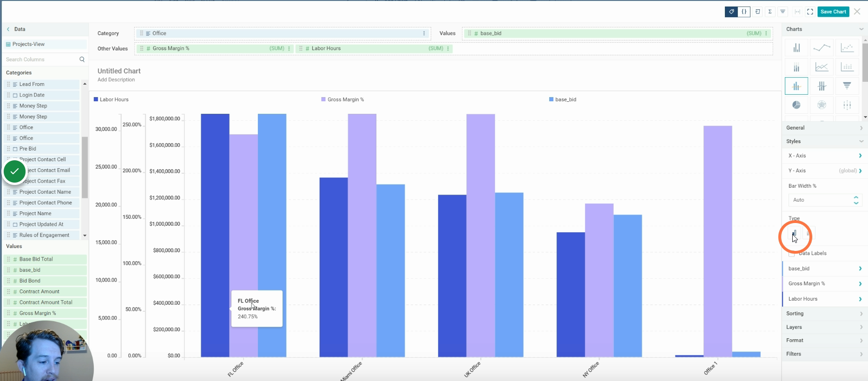Edit the Untitled Chart title
This screenshot has height=381, width=868.
[x=119, y=71]
